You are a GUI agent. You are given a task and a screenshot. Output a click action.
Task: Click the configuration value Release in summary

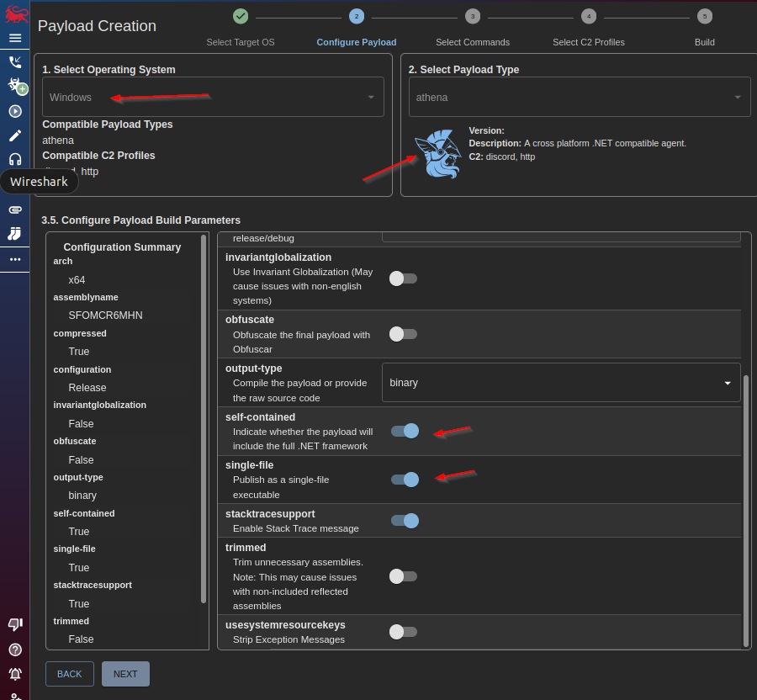[x=87, y=388]
